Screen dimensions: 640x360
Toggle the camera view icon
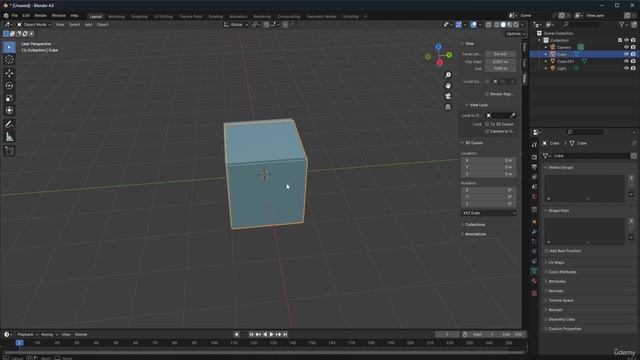point(448,96)
